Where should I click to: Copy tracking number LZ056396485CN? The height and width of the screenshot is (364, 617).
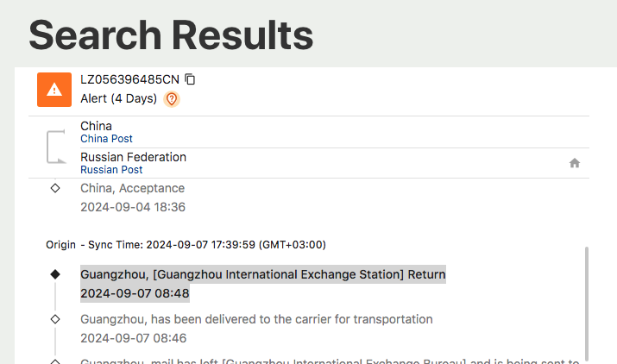click(191, 79)
